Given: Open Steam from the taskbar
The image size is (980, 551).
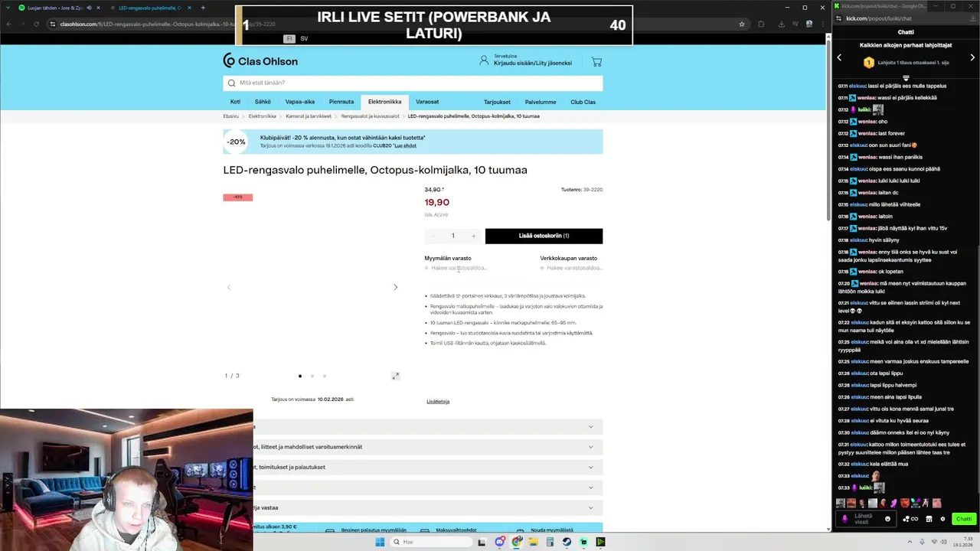Looking at the screenshot, I should (567, 542).
